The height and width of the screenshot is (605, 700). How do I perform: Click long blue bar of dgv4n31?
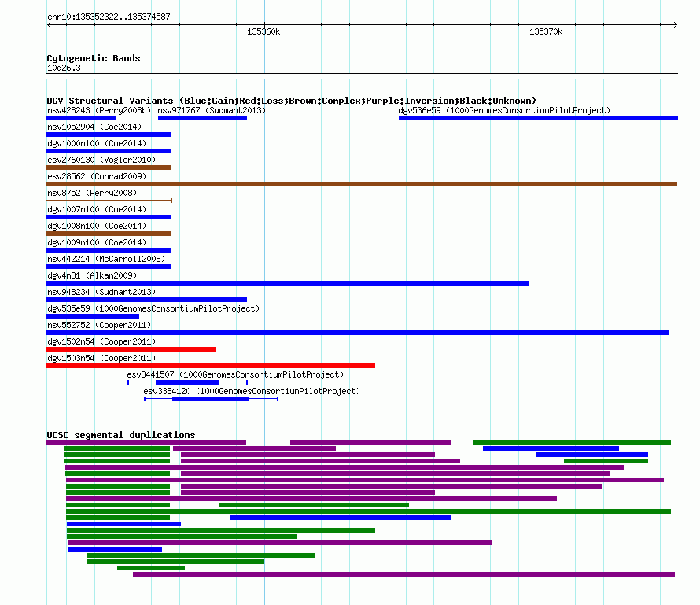coord(288,283)
